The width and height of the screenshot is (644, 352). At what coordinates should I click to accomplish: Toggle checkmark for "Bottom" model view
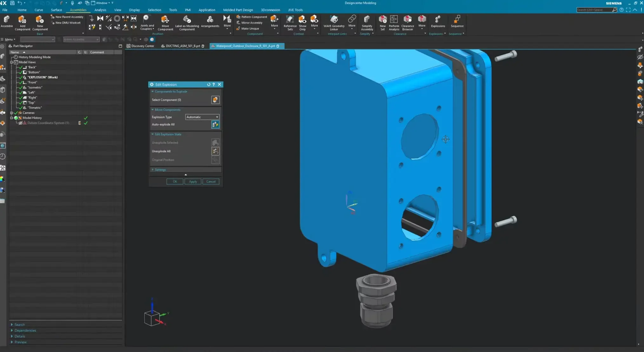point(21,72)
